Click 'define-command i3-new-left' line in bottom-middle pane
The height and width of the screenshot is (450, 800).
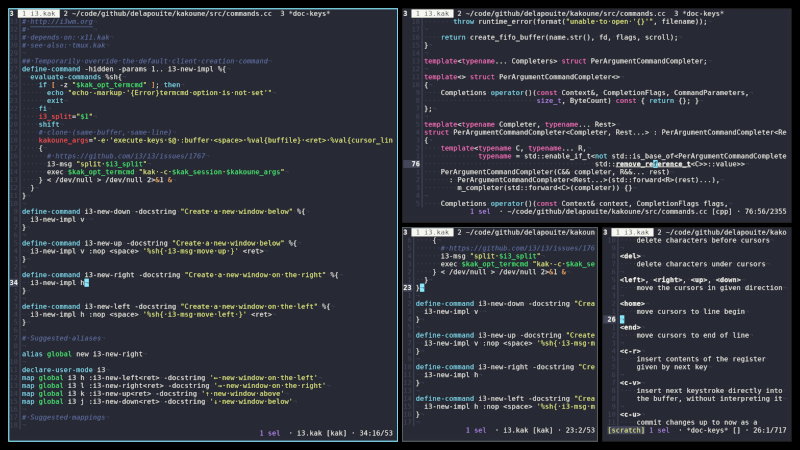pos(505,398)
